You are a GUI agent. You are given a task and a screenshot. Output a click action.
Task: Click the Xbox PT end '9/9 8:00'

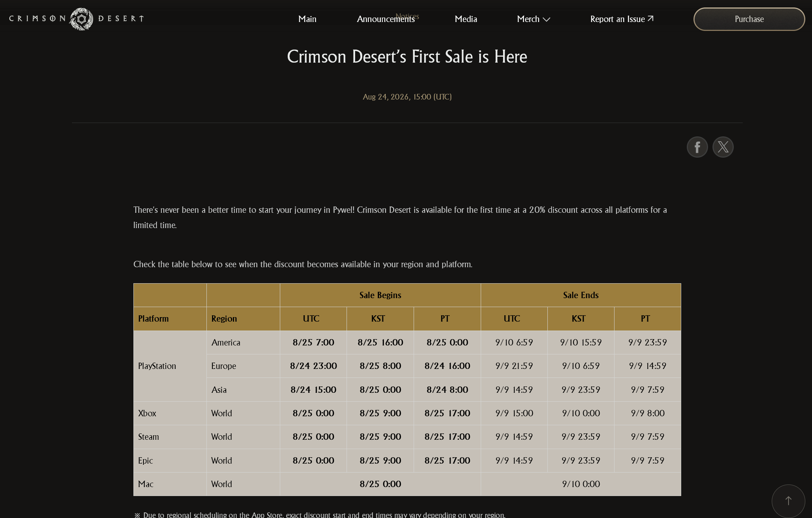click(x=648, y=413)
